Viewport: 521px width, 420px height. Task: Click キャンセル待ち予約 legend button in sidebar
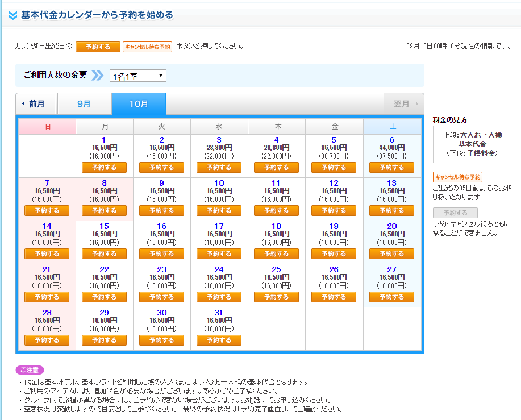457,177
